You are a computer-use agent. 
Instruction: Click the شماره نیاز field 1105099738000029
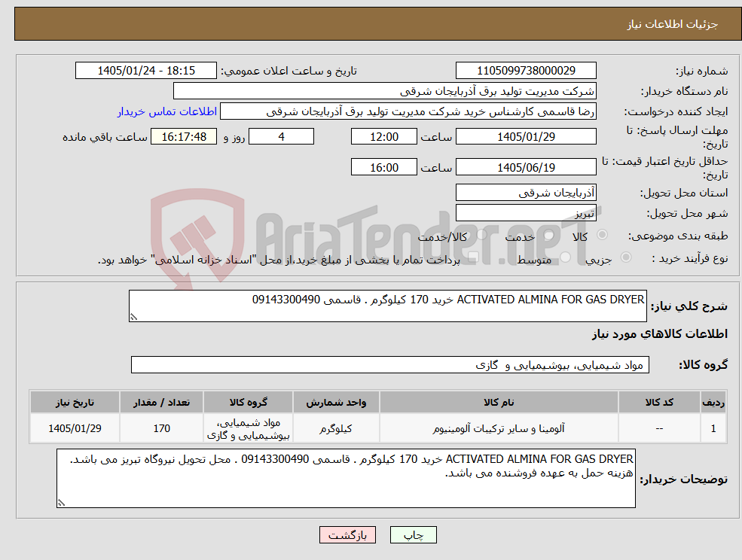tap(526, 71)
